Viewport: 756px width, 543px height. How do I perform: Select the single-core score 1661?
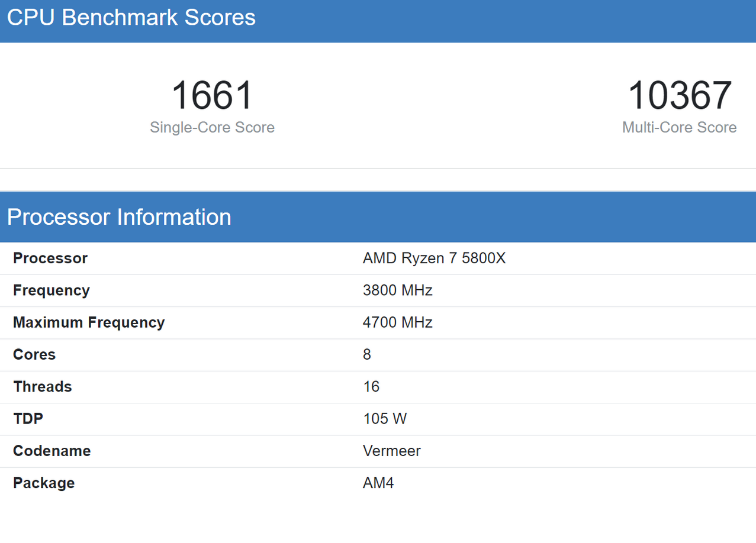[x=212, y=96]
